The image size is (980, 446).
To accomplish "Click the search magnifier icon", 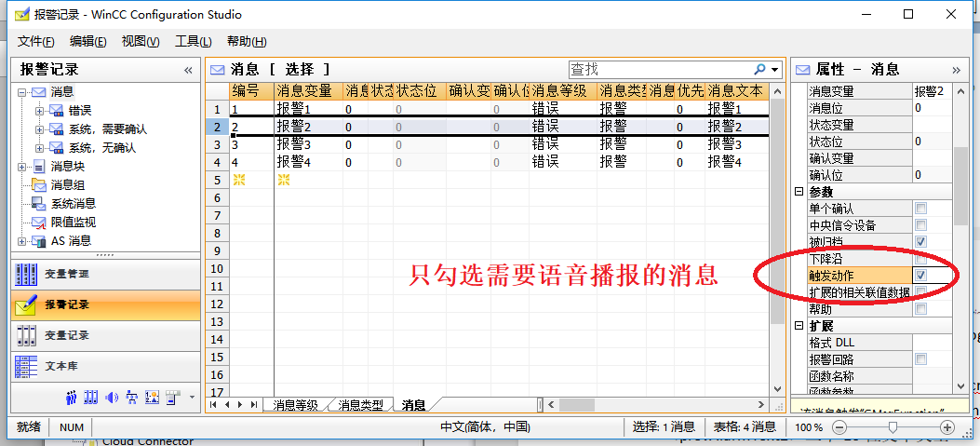I will (760, 70).
